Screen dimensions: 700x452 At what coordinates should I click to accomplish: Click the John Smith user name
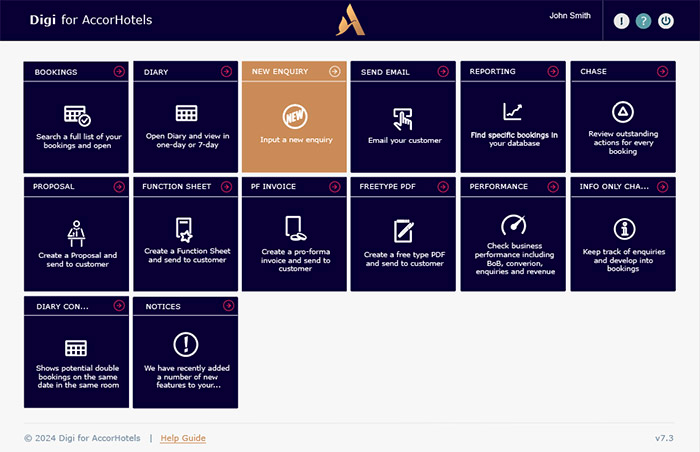(570, 16)
